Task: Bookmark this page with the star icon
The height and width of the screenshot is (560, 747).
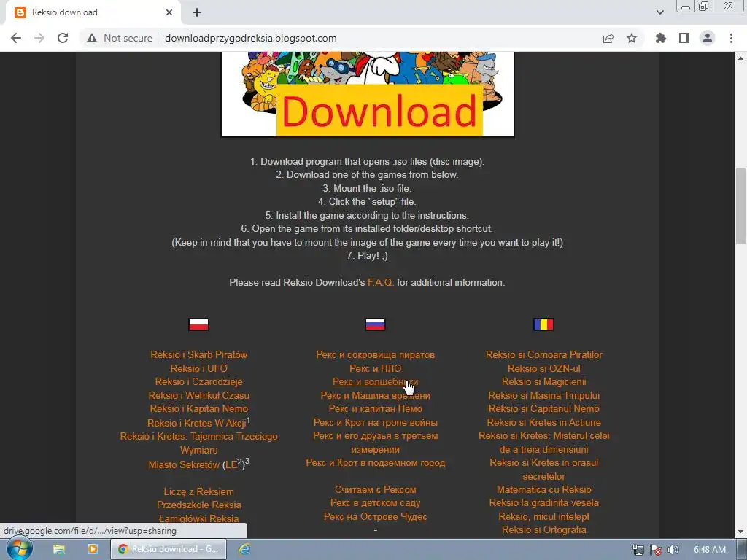Action: [x=632, y=38]
